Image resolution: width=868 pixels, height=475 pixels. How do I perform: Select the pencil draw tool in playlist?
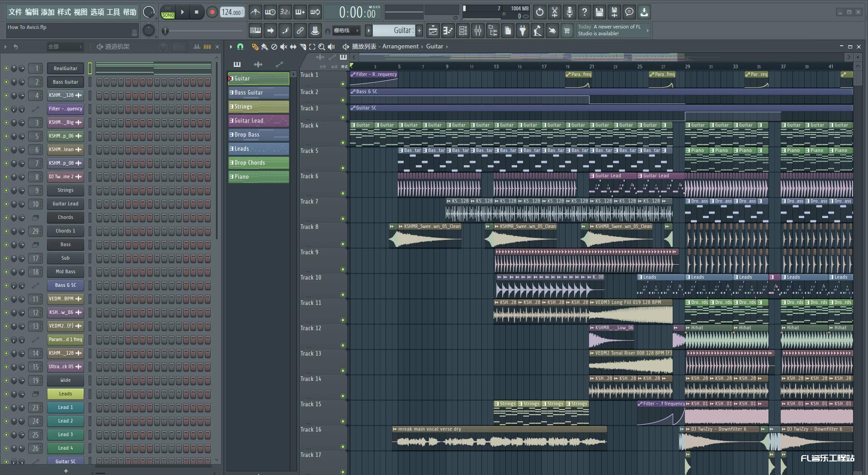(x=255, y=47)
